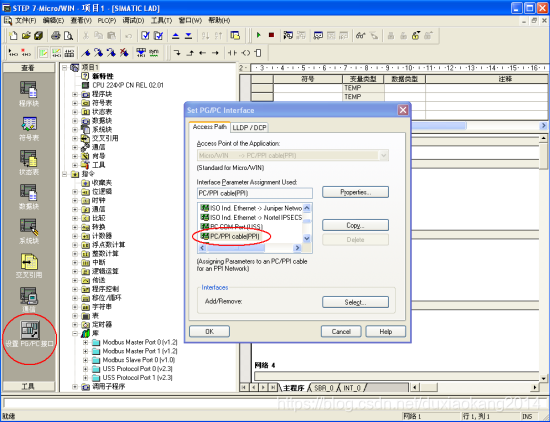Screen dimensions: 550x422
Task: Click the line down toolbar icon
Action: point(177,53)
